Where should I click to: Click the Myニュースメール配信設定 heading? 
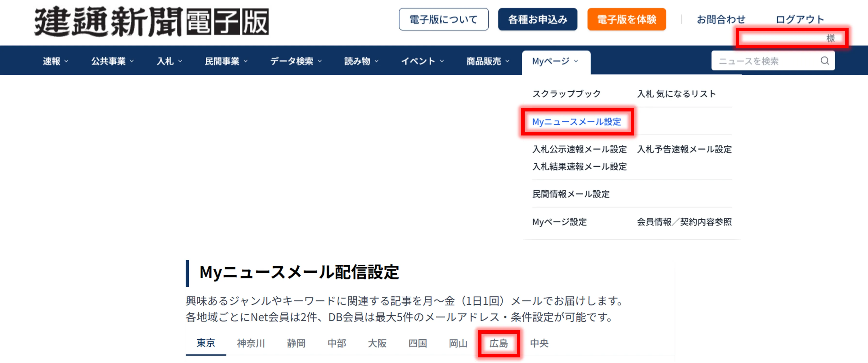pos(299,272)
